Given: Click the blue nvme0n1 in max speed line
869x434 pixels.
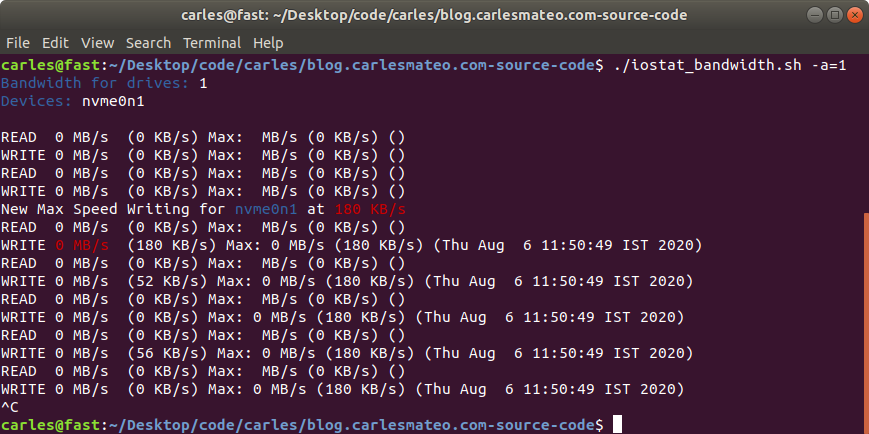Looking at the screenshot, I should click(x=266, y=210).
